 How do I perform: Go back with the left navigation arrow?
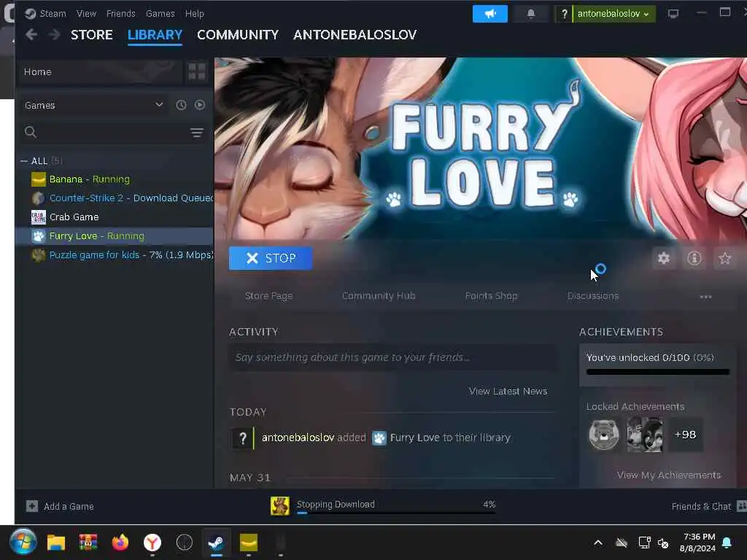[x=31, y=35]
